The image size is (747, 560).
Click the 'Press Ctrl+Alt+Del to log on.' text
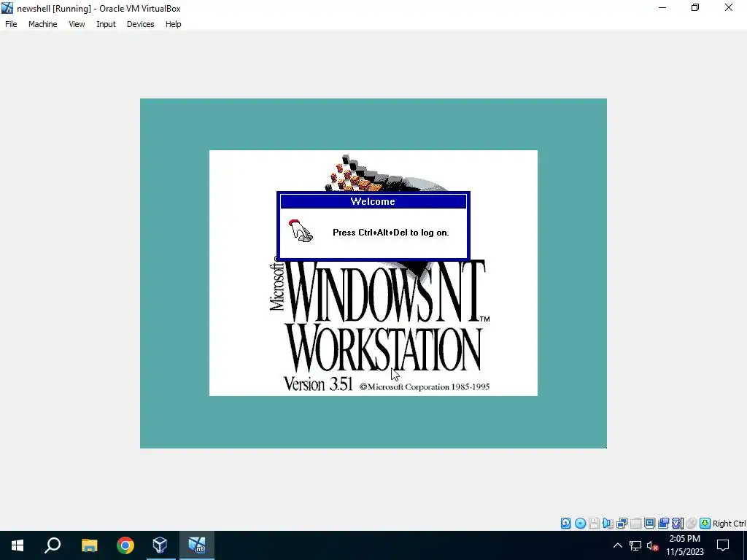click(x=391, y=233)
